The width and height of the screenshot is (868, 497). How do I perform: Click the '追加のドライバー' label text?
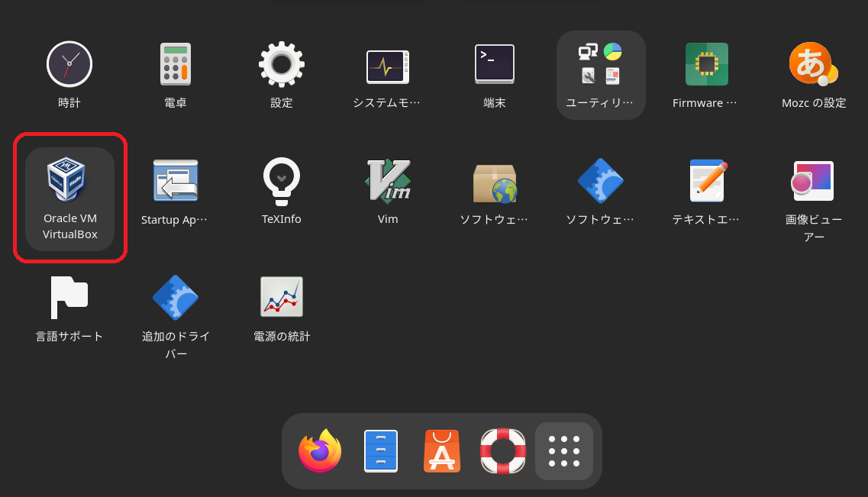click(176, 345)
